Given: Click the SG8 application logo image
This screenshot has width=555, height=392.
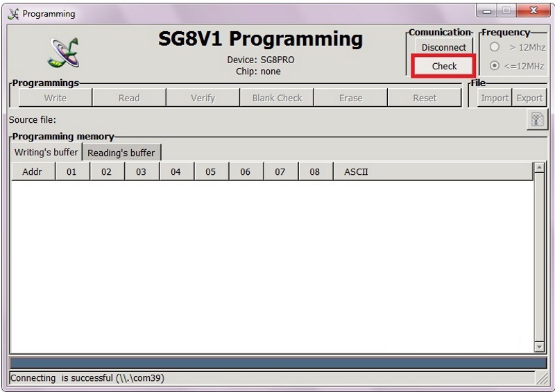Looking at the screenshot, I should point(64,53).
